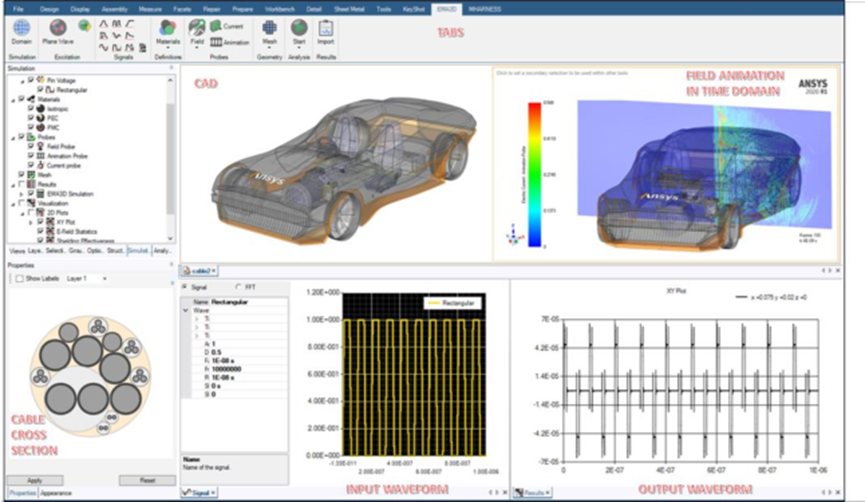
Task: Collapse the Wave property group
Action: point(186,311)
